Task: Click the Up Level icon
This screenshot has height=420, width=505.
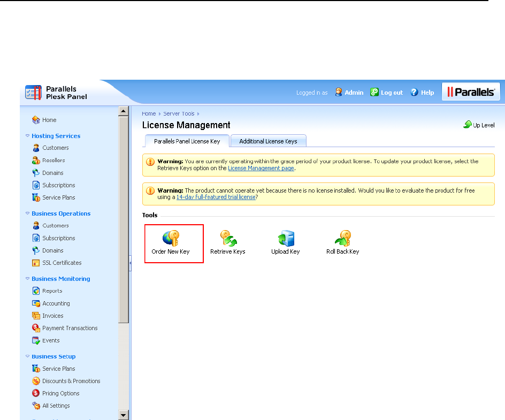Action: tap(468, 124)
